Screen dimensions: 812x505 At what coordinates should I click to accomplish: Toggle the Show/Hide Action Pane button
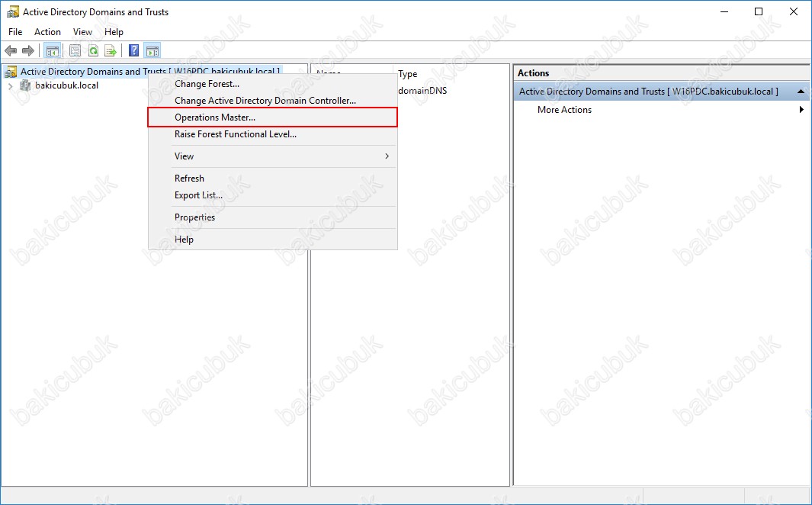coord(152,50)
